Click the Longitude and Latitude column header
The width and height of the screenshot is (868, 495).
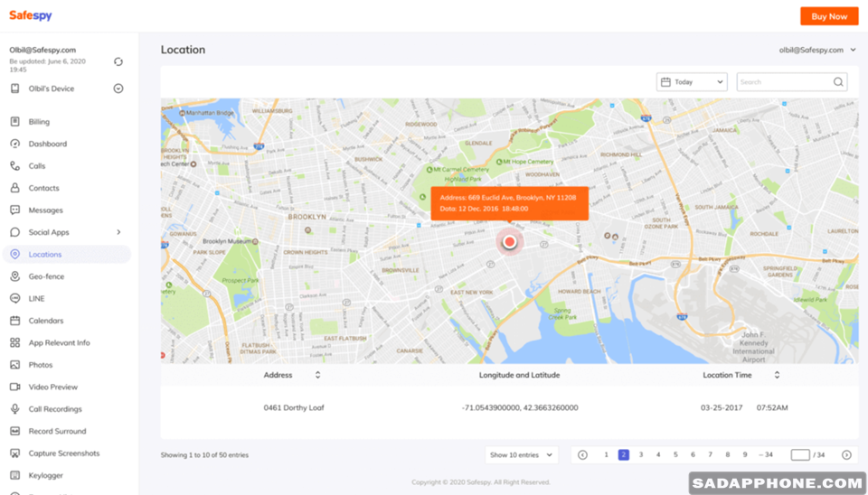[x=519, y=375]
